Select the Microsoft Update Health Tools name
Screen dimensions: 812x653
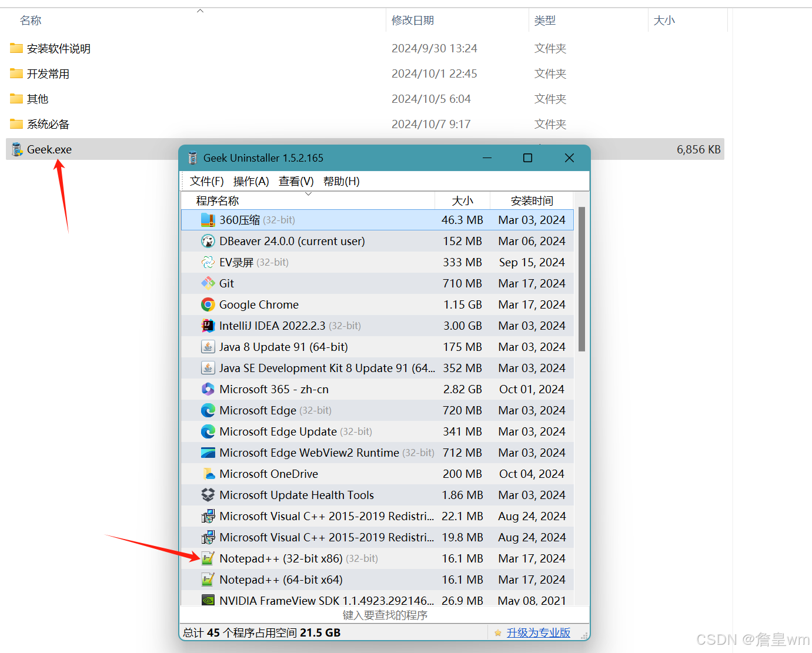pyautogui.click(x=297, y=495)
